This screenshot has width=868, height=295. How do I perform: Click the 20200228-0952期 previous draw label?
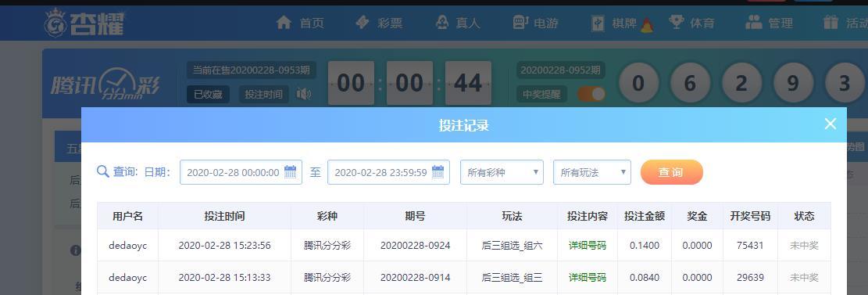coord(561,70)
